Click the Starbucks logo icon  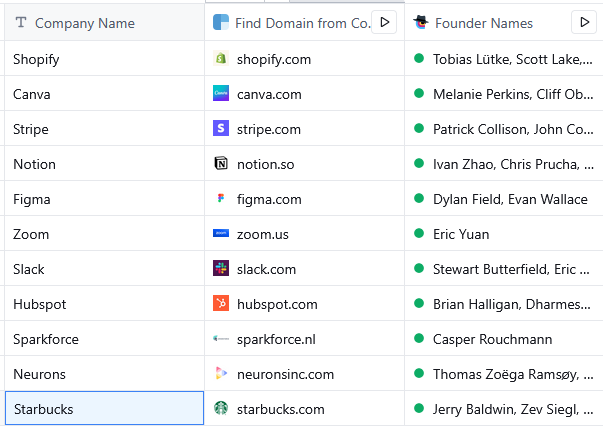click(x=221, y=408)
